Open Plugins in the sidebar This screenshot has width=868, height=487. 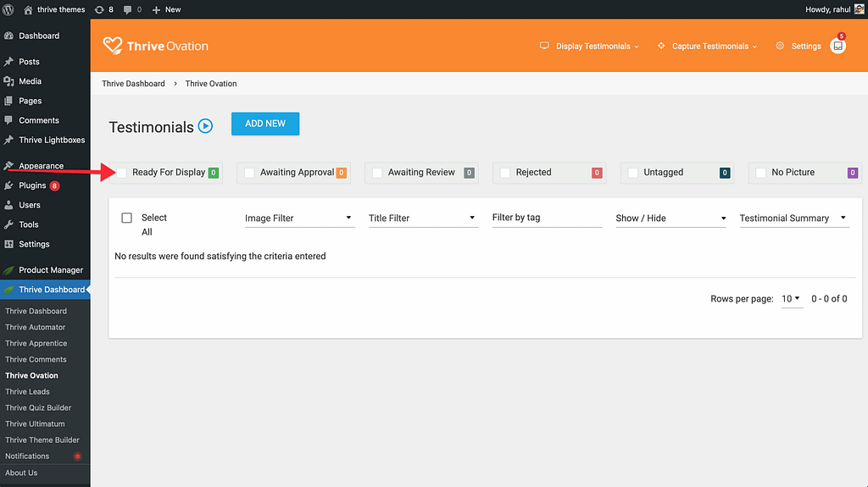pyautogui.click(x=32, y=185)
